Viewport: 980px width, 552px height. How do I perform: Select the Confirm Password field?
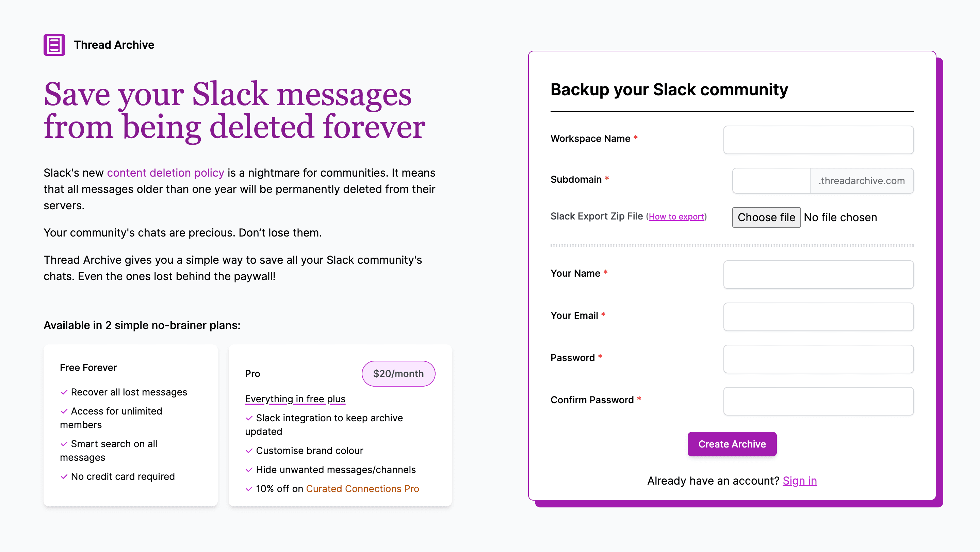(x=818, y=401)
